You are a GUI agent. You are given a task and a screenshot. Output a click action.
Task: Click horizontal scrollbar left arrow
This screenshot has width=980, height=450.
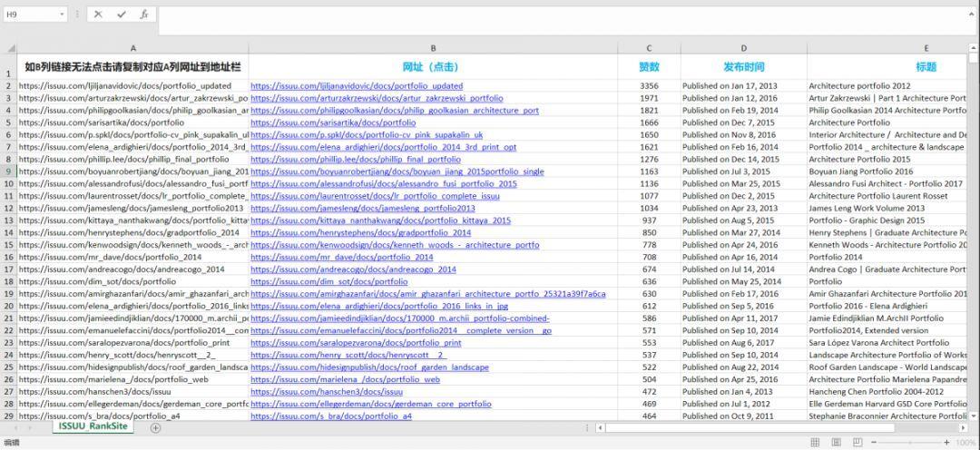(x=600, y=428)
